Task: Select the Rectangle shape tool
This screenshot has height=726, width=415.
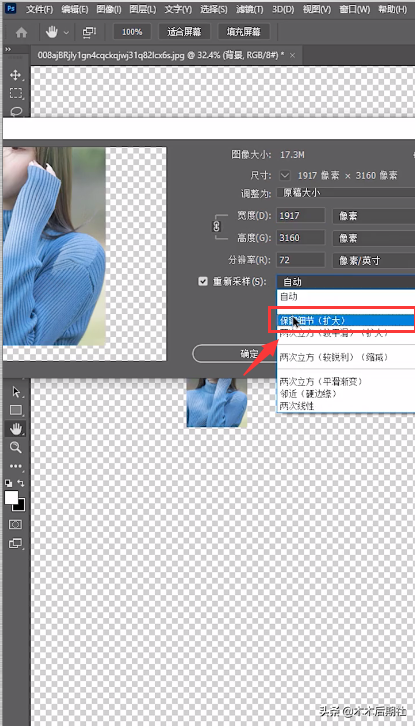Action: pyautogui.click(x=16, y=410)
